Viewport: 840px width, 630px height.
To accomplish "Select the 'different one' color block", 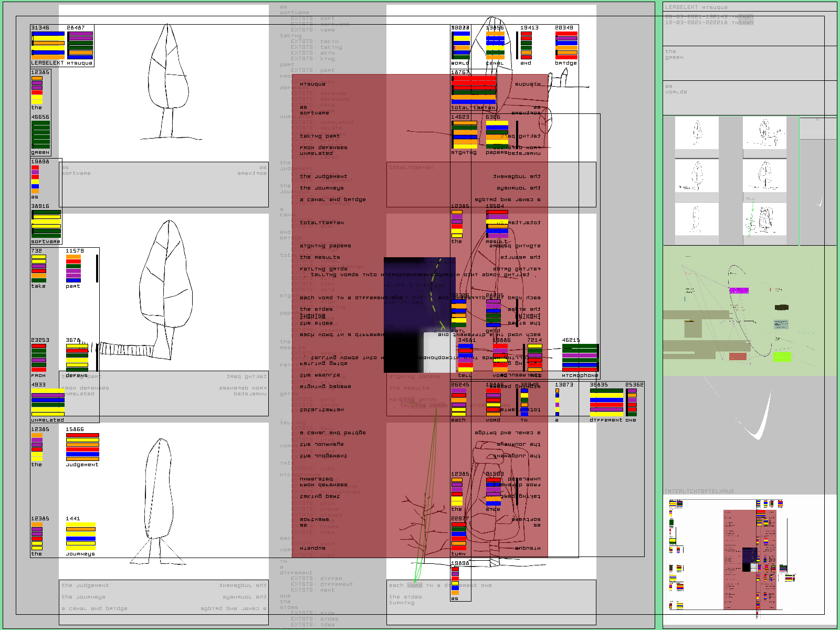I will (x=606, y=403).
